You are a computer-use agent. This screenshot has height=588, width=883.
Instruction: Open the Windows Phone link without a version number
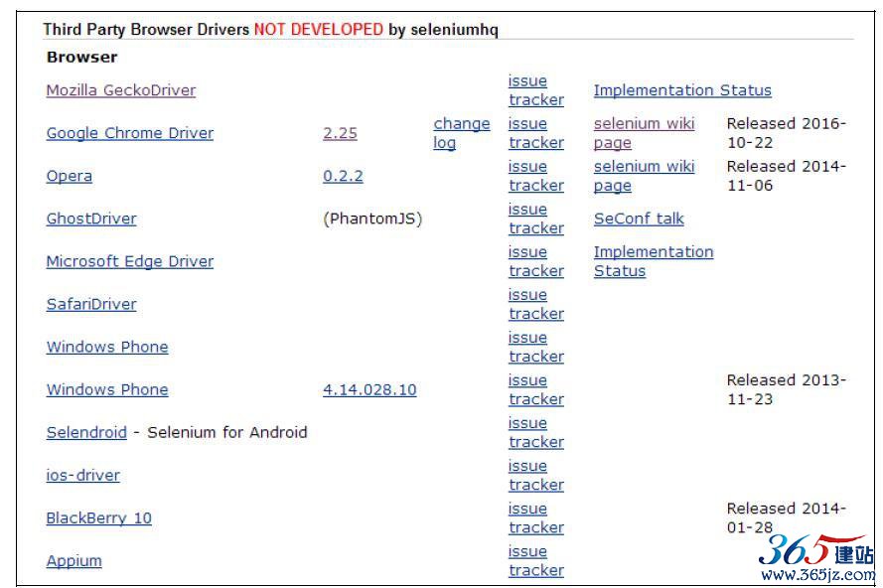point(107,347)
